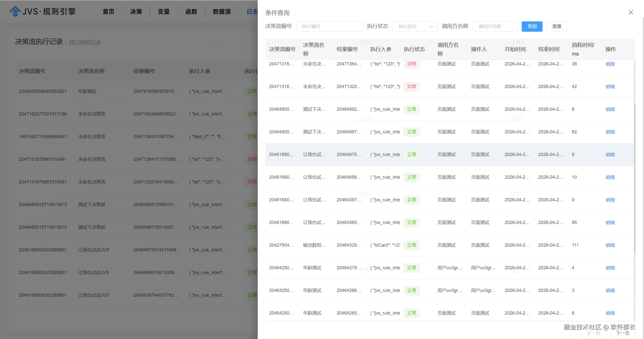Click the 决策流编号 input field
The width and height of the screenshot is (644, 339).
[x=329, y=26]
